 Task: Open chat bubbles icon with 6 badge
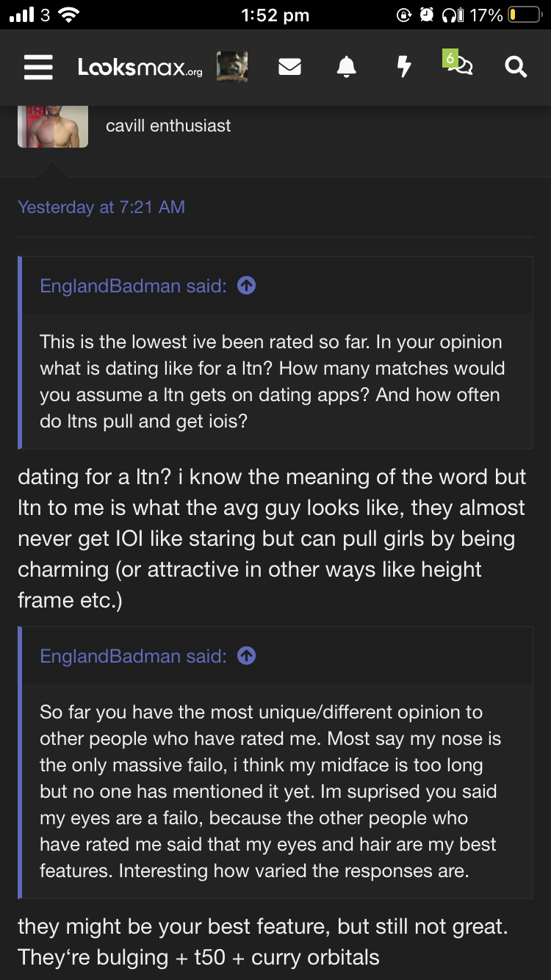(459, 65)
